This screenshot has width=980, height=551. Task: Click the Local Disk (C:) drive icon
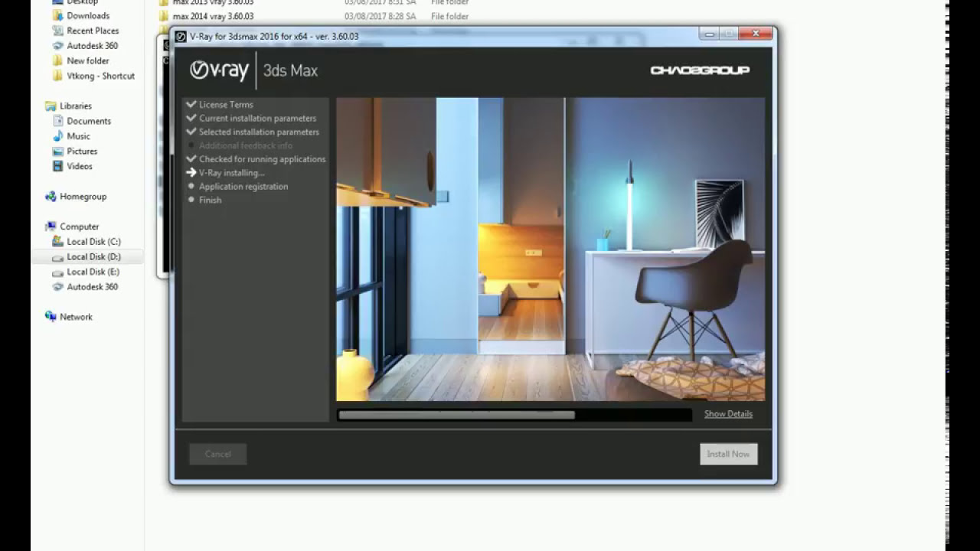coord(57,242)
